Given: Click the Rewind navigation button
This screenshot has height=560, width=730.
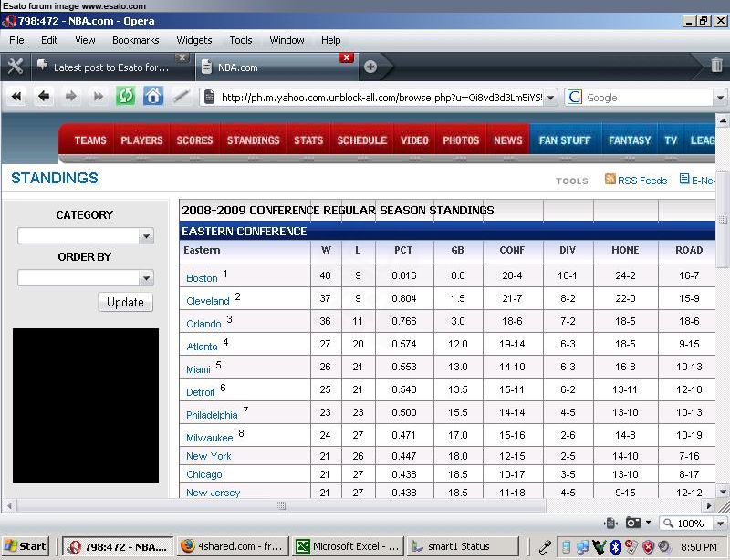Looking at the screenshot, I should point(16,97).
